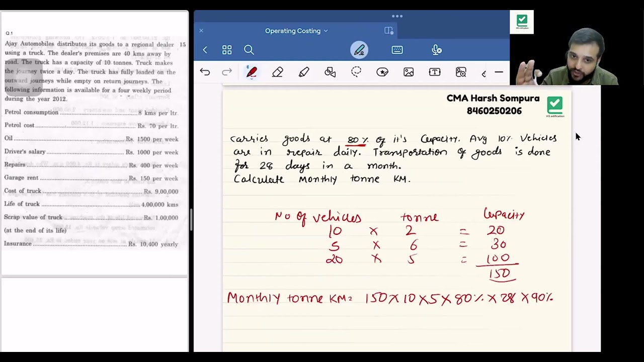Choose the stroke thickness line option
644x362 pixels.
(x=499, y=72)
